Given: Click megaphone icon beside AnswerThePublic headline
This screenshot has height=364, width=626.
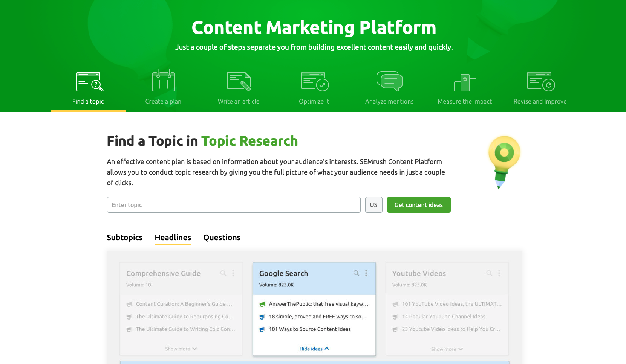Looking at the screenshot, I should [x=262, y=304].
